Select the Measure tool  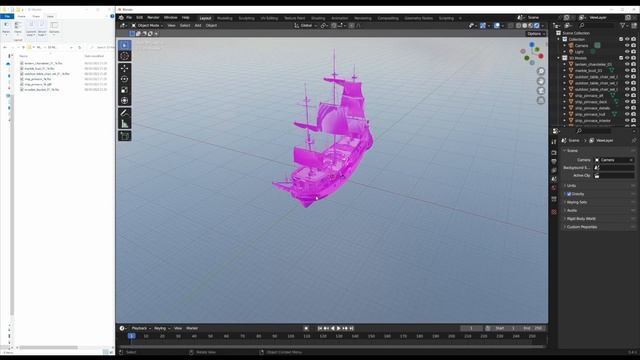[125, 124]
